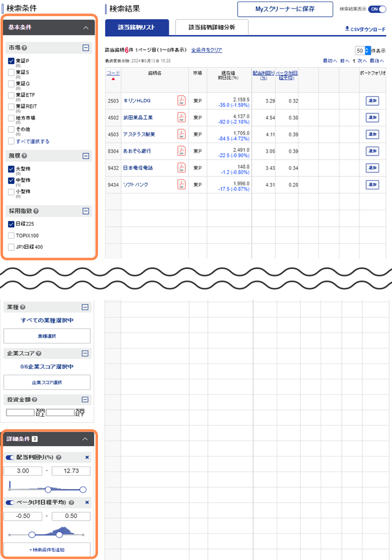Viewport: 392px width, 560px height.
Task: Click the right handle of the 配当利回り slider
Action: click(83, 489)
